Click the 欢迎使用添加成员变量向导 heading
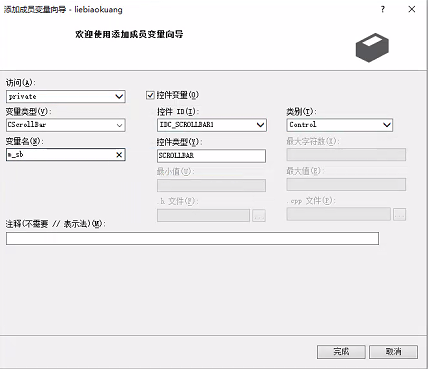Viewport: 428px width, 369px height. point(129,34)
